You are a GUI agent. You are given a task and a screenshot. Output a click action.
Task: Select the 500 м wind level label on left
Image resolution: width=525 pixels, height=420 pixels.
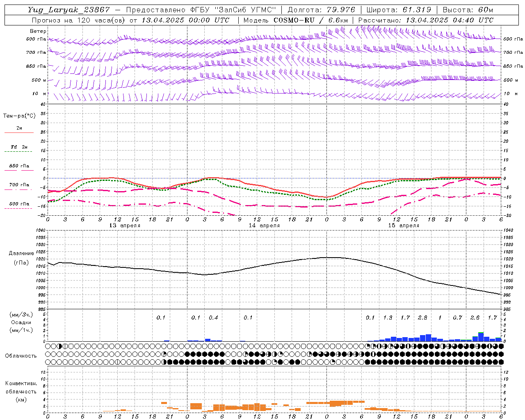point(39,80)
